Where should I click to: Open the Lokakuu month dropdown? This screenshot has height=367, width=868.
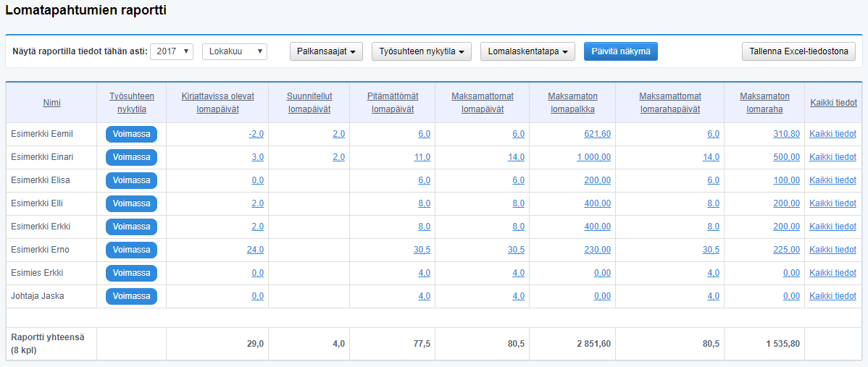click(x=234, y=51)
